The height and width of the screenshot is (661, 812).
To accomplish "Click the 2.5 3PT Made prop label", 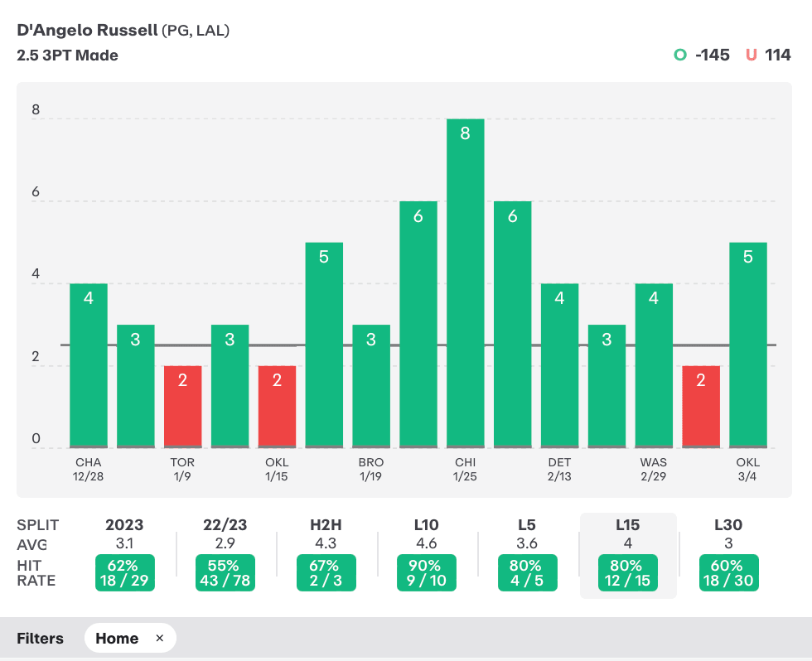I will point(67,55).
